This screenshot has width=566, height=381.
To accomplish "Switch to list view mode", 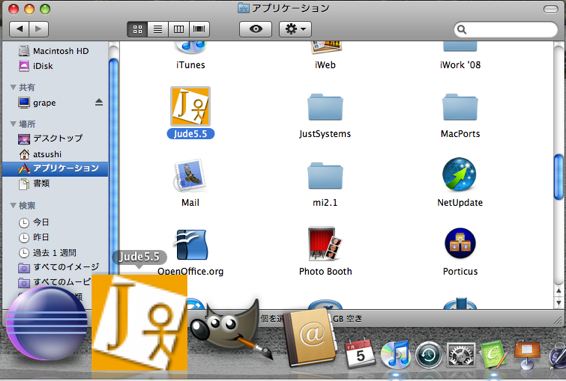I will pos(158,29).
